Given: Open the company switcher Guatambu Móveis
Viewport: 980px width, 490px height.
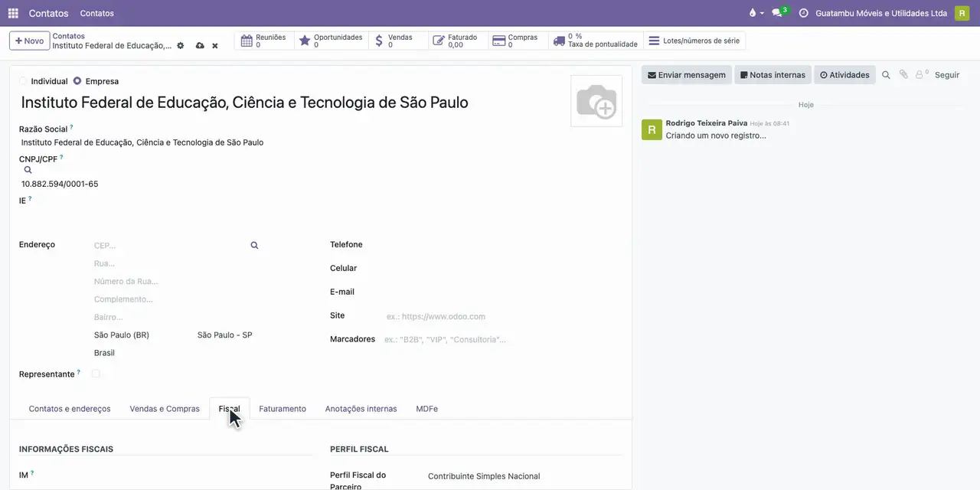Looking at the screenshot, I should (x=881, y=13).
